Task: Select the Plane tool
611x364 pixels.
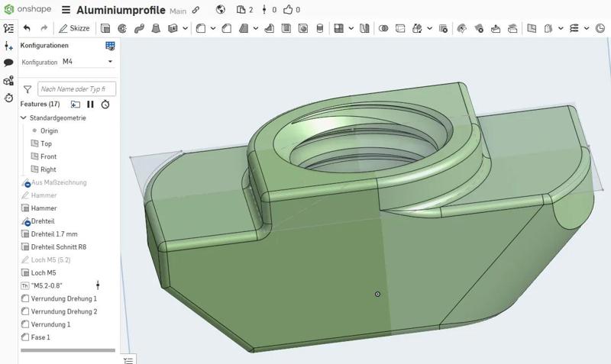Action: click(532, 28)
